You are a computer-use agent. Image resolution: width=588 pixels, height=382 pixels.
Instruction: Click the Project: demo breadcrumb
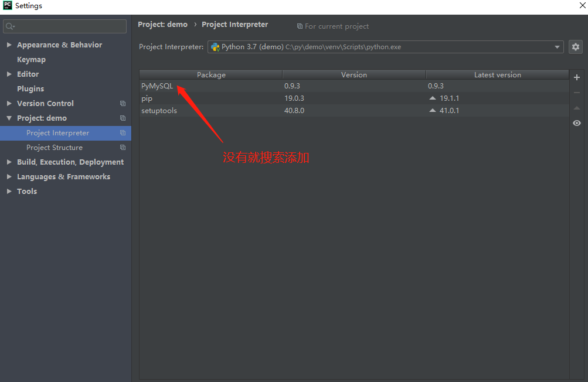pos(162,25)
